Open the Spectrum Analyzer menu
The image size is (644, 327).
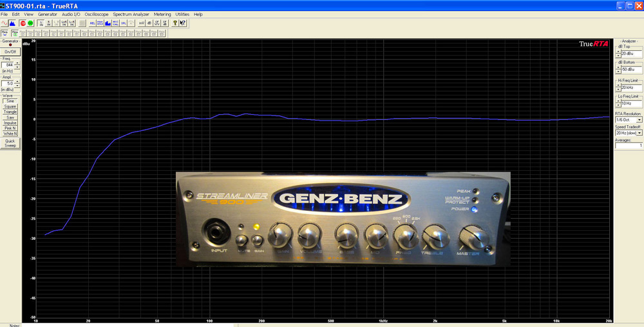pos(131,14)
